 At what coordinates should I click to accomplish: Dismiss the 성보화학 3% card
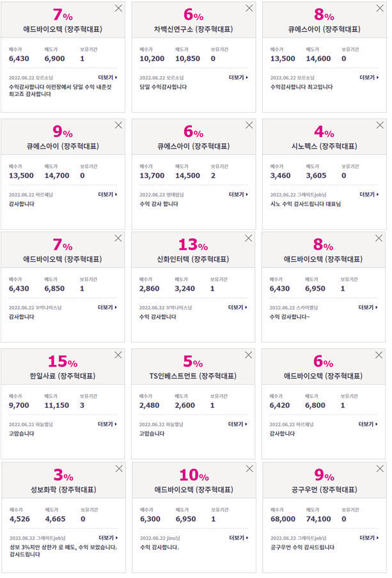[119, 469]
